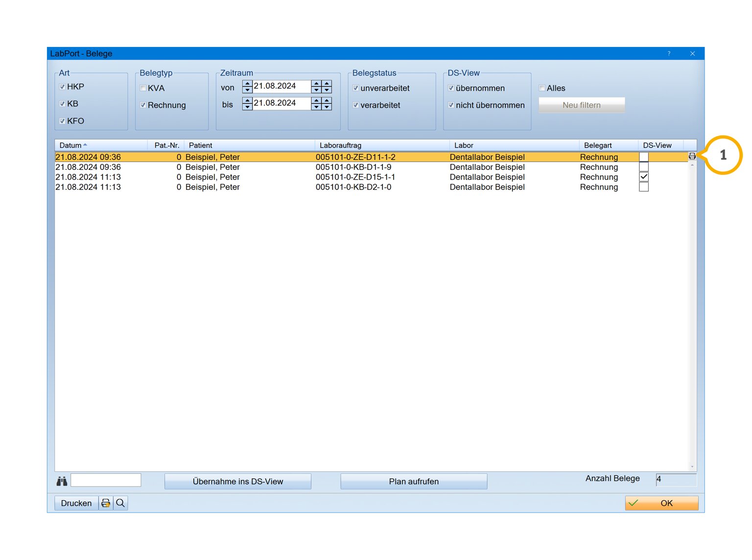The image size is (752, 560).
Task: Select row with Laborauftrag 005101-0-KB-D2-1-0
Action: 371,187
